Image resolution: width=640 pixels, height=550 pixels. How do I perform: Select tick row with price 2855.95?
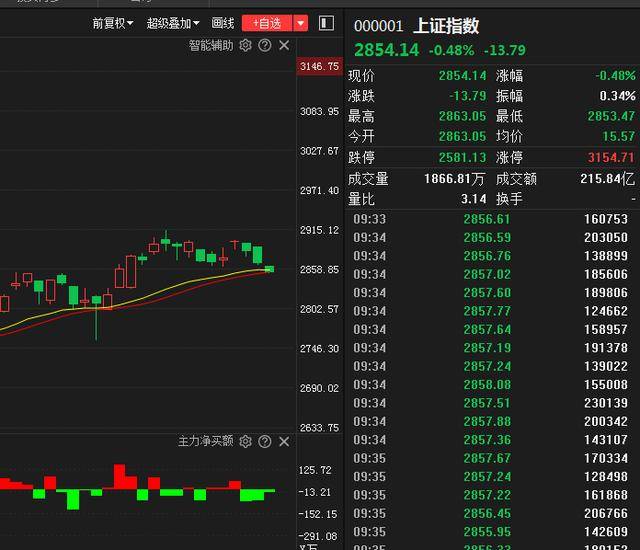point(492,532)
